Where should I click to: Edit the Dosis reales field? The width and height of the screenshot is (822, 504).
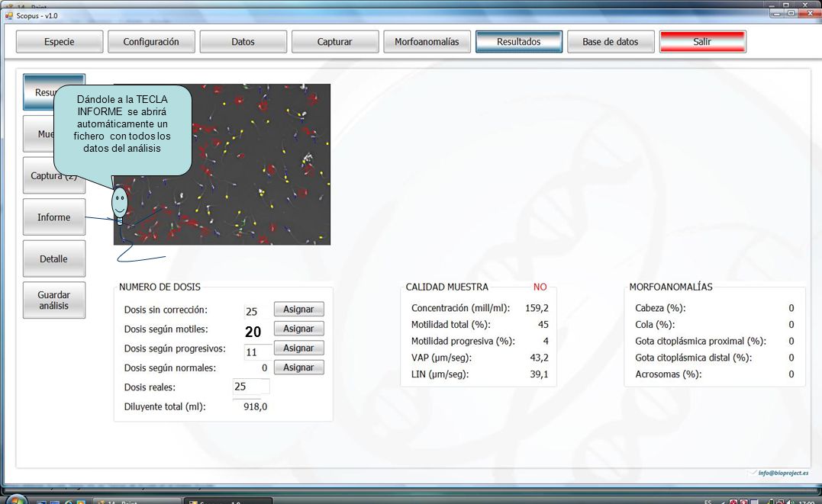251,387
